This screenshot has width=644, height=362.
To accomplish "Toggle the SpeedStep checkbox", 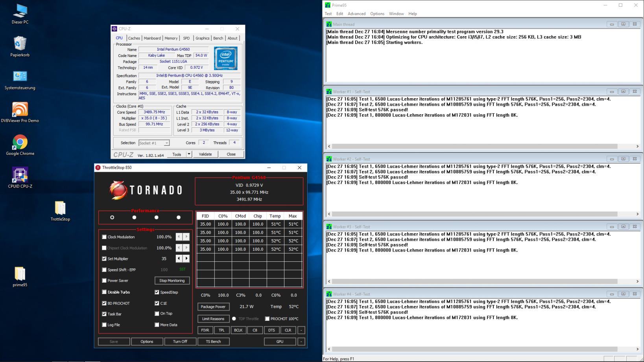I will point(157,292).
